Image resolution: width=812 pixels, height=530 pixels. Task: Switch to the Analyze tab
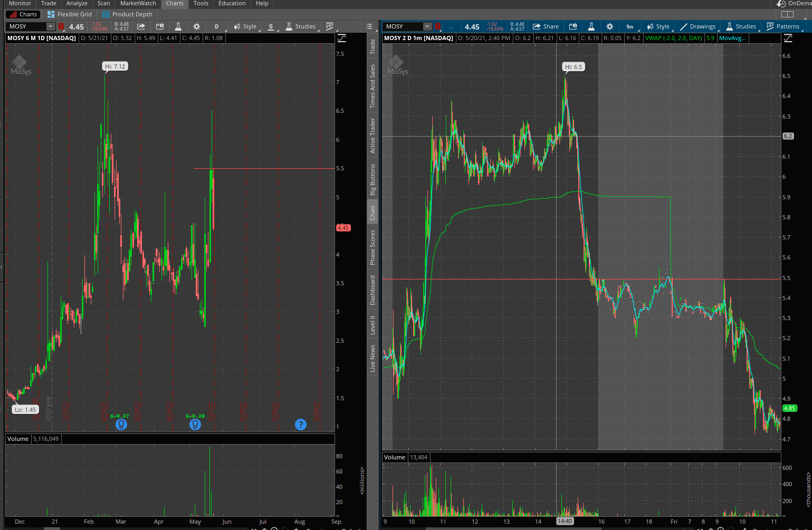tap(77, 3)
